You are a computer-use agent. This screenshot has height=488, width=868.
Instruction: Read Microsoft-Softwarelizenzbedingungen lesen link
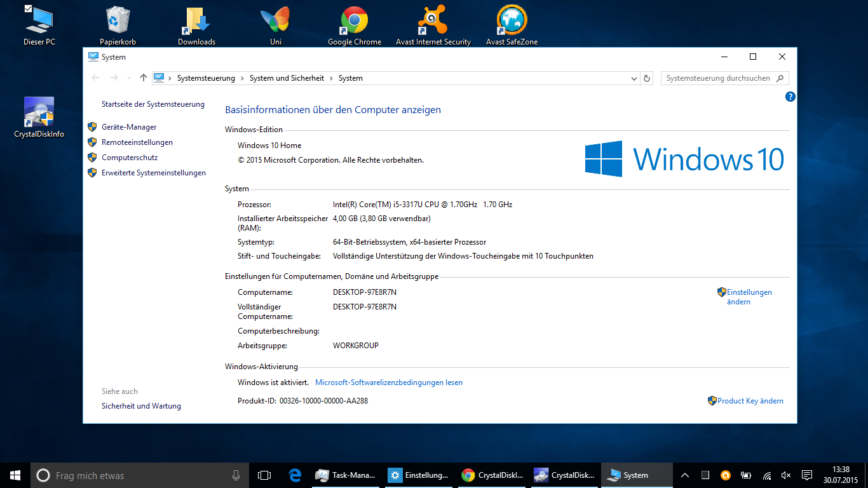pyautogui.click(x=389, y=383)
